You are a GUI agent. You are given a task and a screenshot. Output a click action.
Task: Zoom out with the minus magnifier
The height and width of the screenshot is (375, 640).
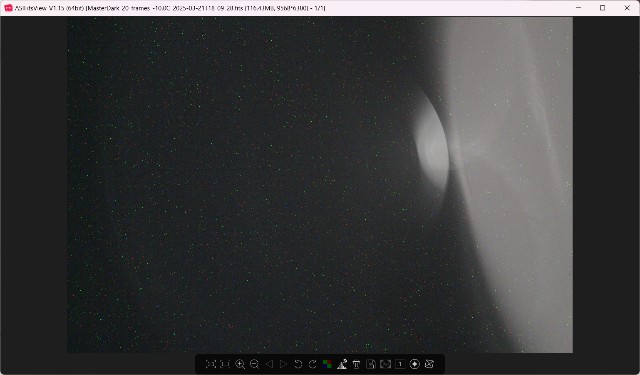pyautogui.click(x=254, y=364)
